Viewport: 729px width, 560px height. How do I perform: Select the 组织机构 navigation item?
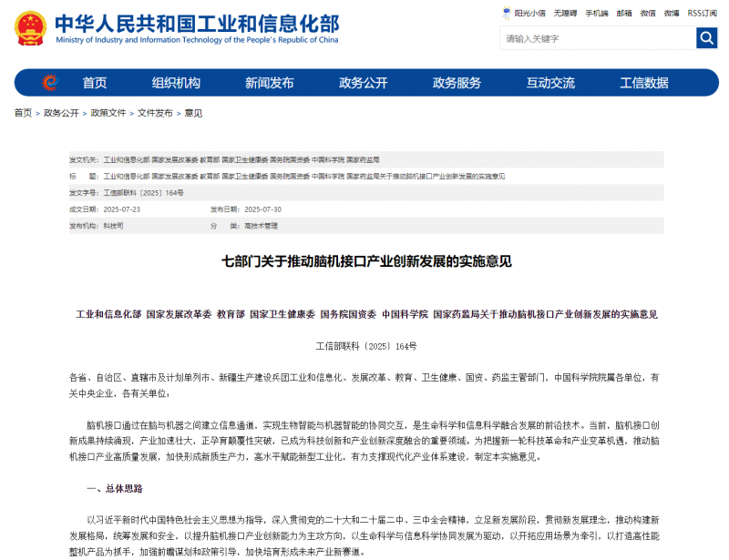177,83
